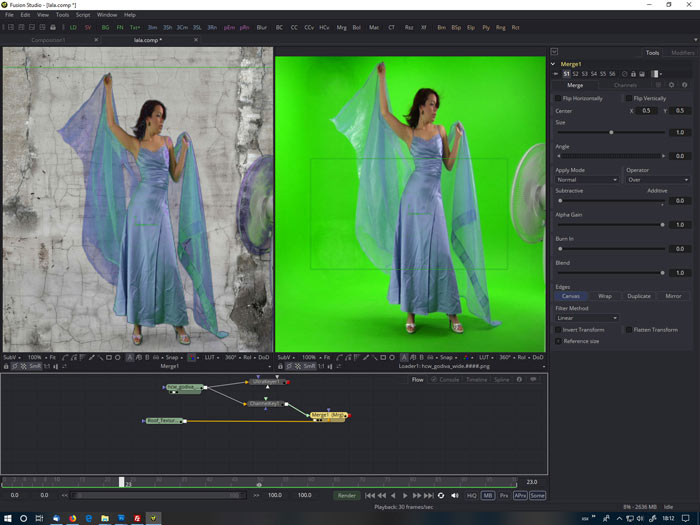The height and width of the screenshot is (525, 700).
Task: Enable the Invert Transform checkbox
Action: 558,329
